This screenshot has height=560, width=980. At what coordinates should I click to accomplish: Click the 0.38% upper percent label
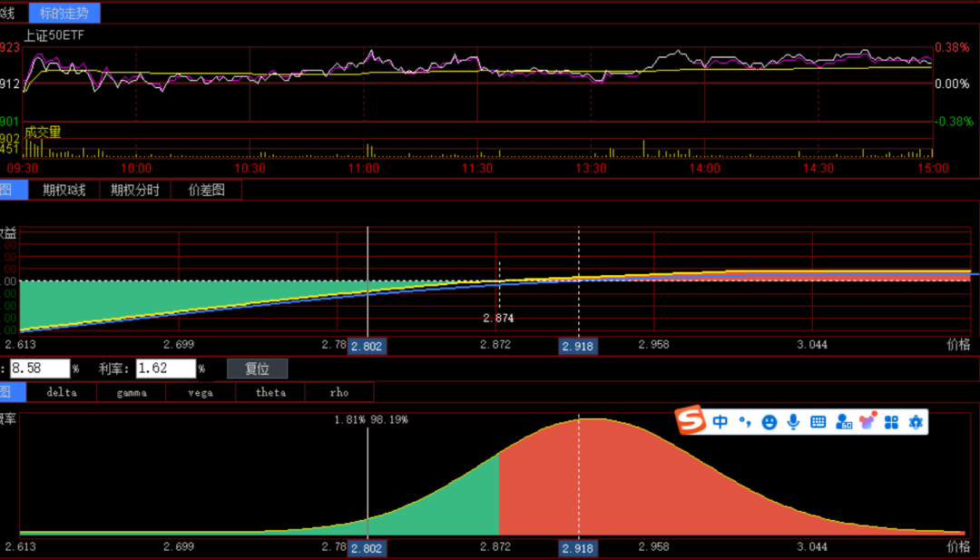tap(952, 47)
